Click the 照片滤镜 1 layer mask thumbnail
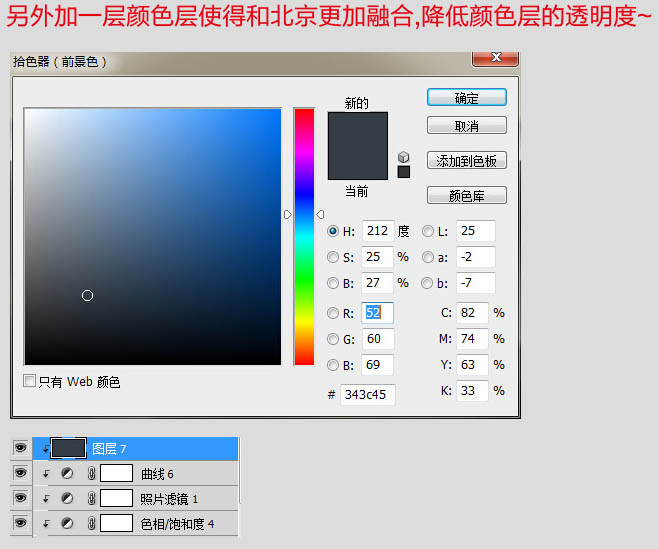Viewport: 659px width, 549px height. coord(116,498)
